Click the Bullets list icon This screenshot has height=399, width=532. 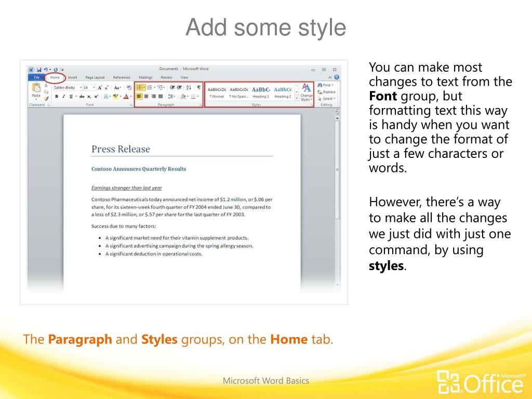(139, 87)
